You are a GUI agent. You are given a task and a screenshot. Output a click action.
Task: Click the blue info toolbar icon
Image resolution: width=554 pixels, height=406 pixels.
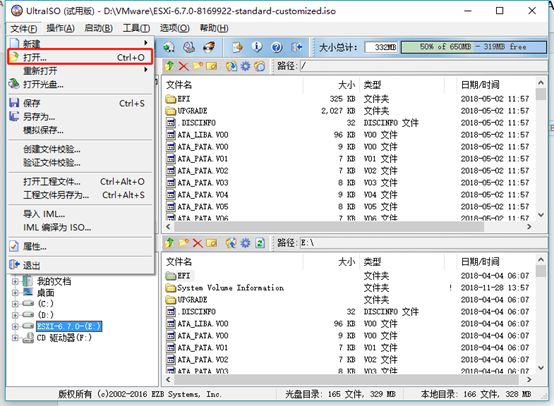[257, 47]
